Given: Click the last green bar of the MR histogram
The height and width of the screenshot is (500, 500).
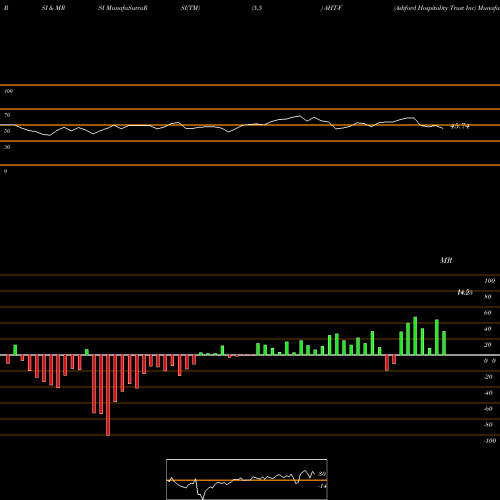Looking at the screenshot, I should click(444, 343).
